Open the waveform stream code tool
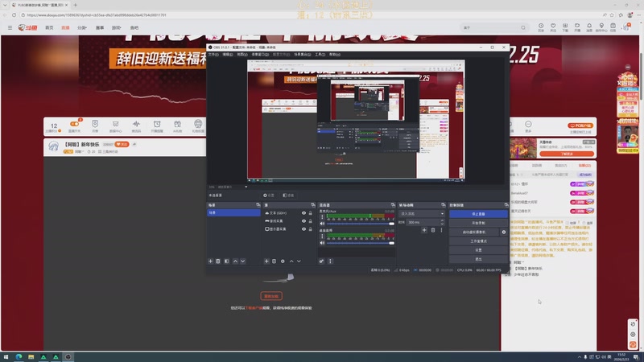This screenshot has width=644, height=362. coord(136,125)
